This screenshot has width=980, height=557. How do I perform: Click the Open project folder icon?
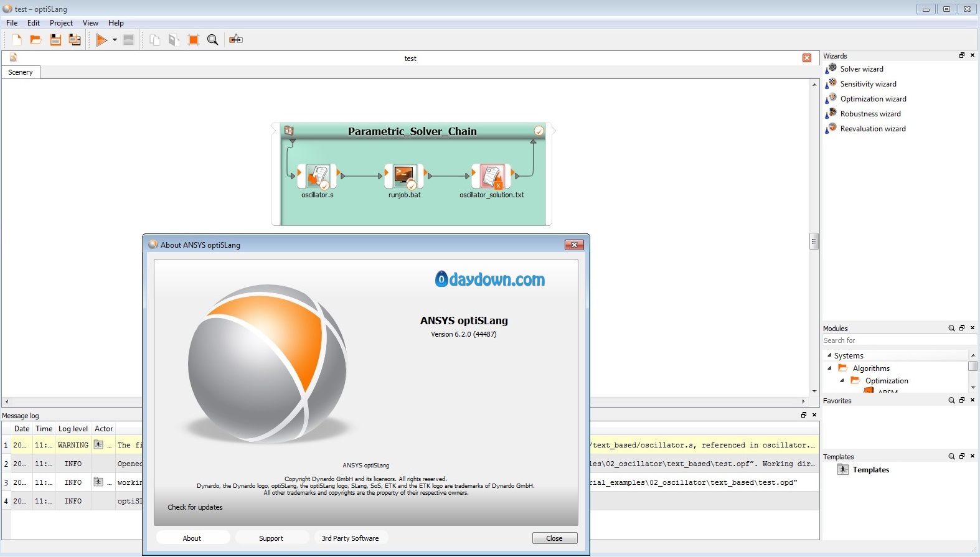36,40
